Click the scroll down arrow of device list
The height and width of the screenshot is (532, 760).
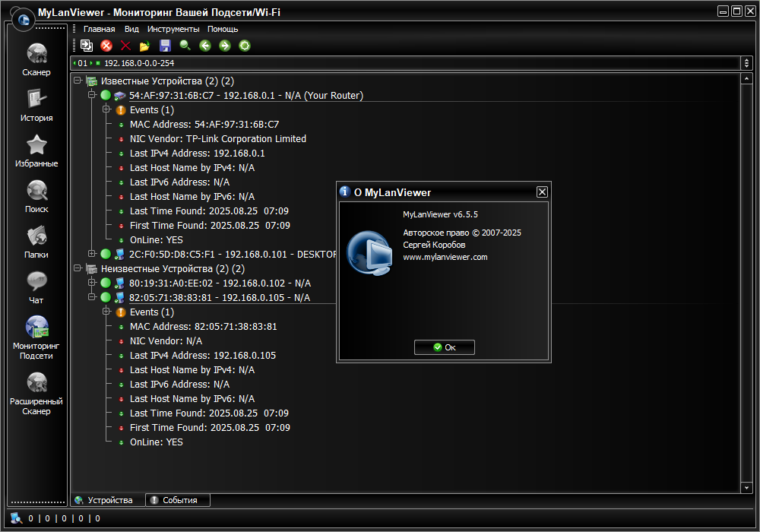tap(746, 488)
